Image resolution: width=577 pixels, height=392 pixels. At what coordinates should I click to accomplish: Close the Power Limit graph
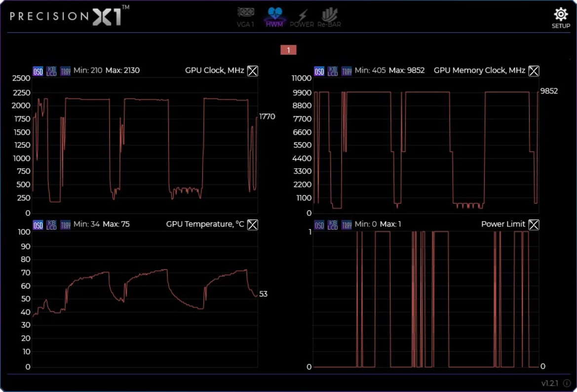(x=534, y=225)
